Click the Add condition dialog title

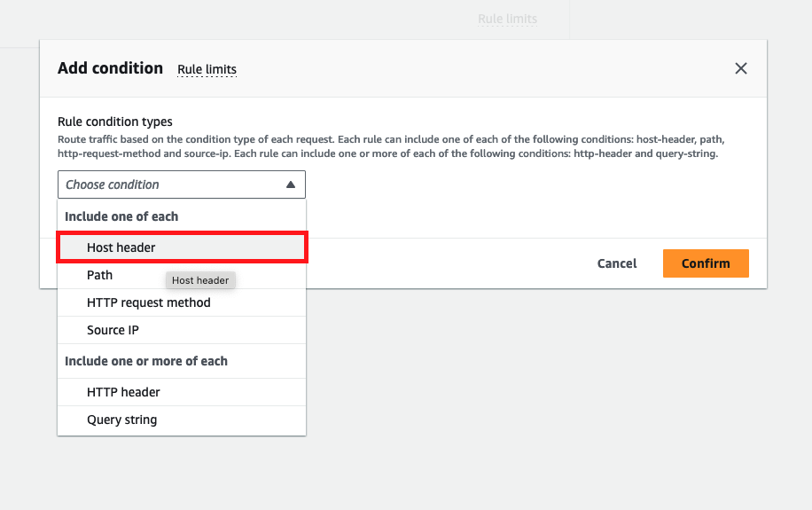coord(110,68)
